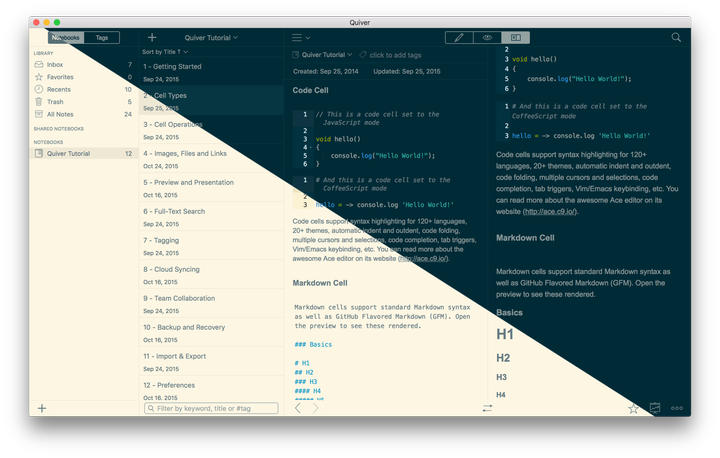The height and width of the screenshot is (458, 720).
Task: Open note 3 - Cell Operations
Action: click(211, 129)
